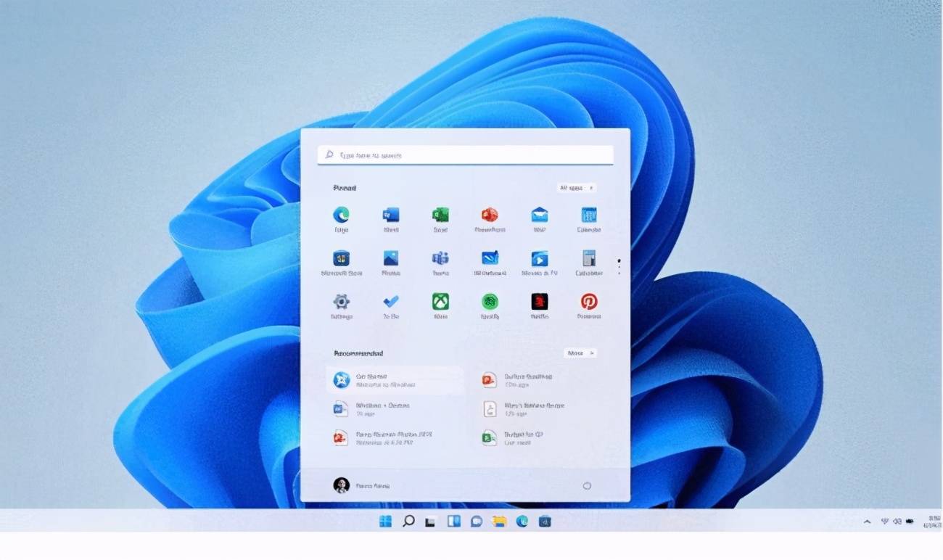Open Chat from the taskbar
Viewport: 943px width, 560px height.
click(x=477, y=521)
